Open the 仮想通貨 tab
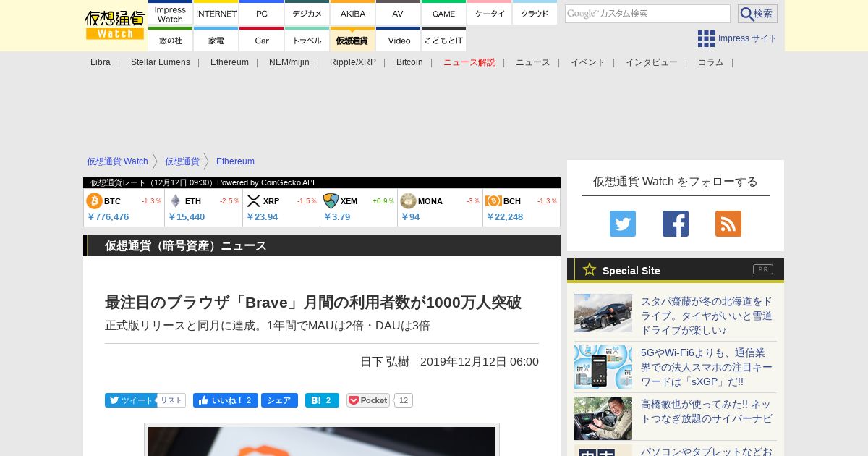Viewport: 868px width, 456px height. click(x=353, y=41)
